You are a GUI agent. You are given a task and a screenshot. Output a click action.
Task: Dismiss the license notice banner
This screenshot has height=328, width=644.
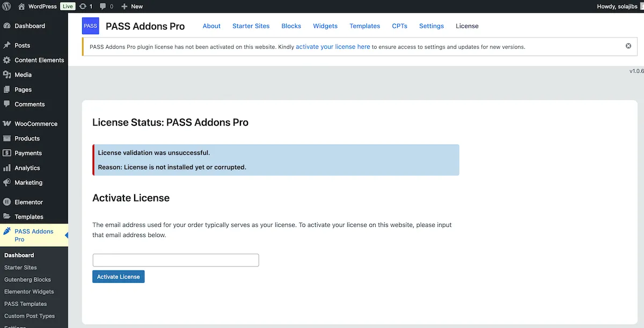(x=628, y=46)
